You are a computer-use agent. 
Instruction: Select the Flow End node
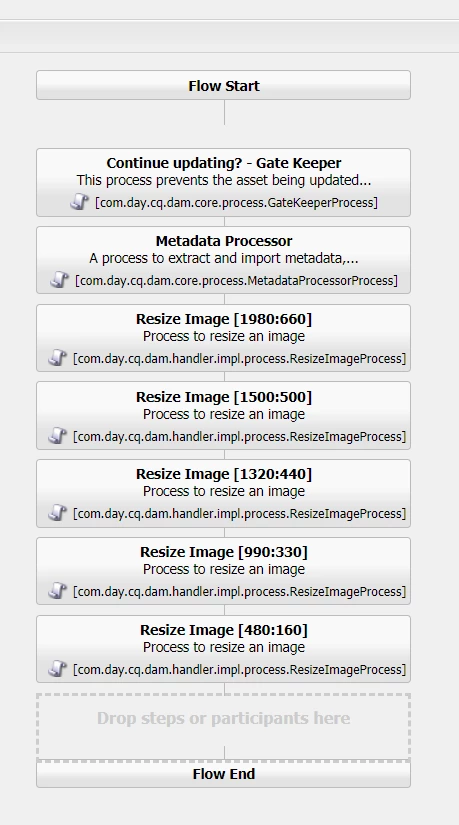coord(223,774)
